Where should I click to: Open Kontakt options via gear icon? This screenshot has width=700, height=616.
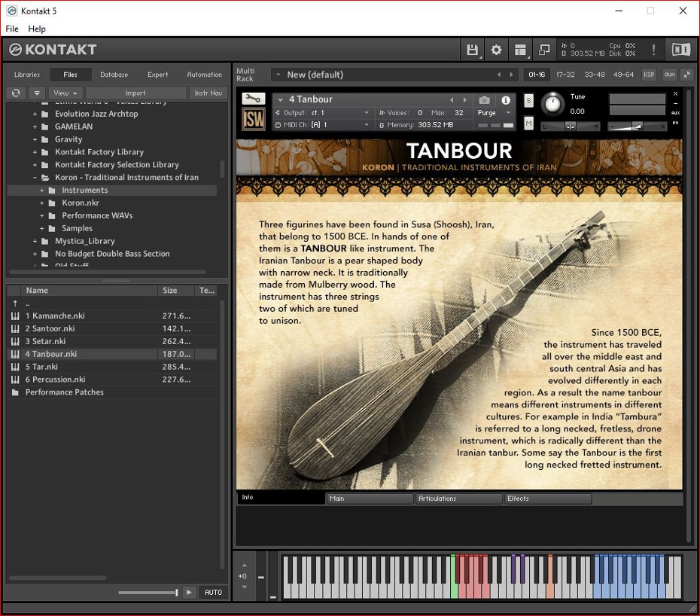tap(496, 50)
